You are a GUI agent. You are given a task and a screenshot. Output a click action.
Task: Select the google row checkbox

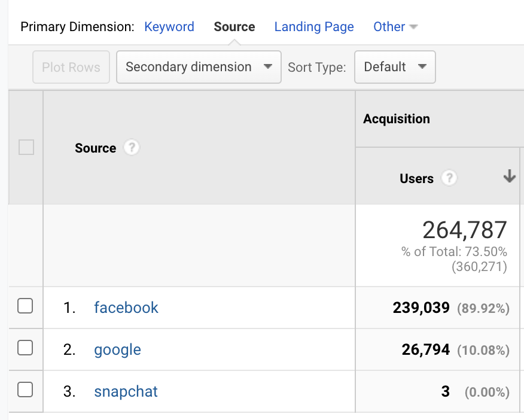25,349
